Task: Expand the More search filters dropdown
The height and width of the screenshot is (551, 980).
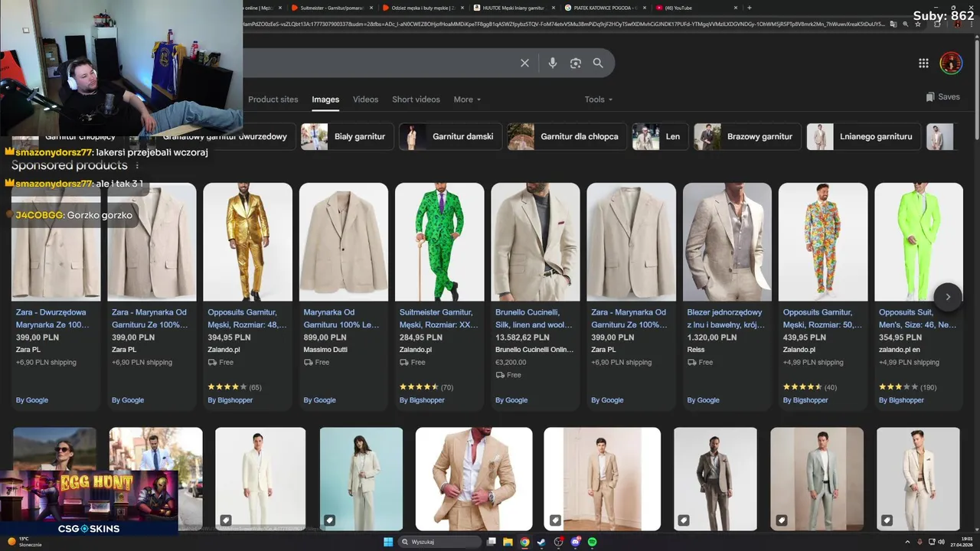Action: (467, 99)
